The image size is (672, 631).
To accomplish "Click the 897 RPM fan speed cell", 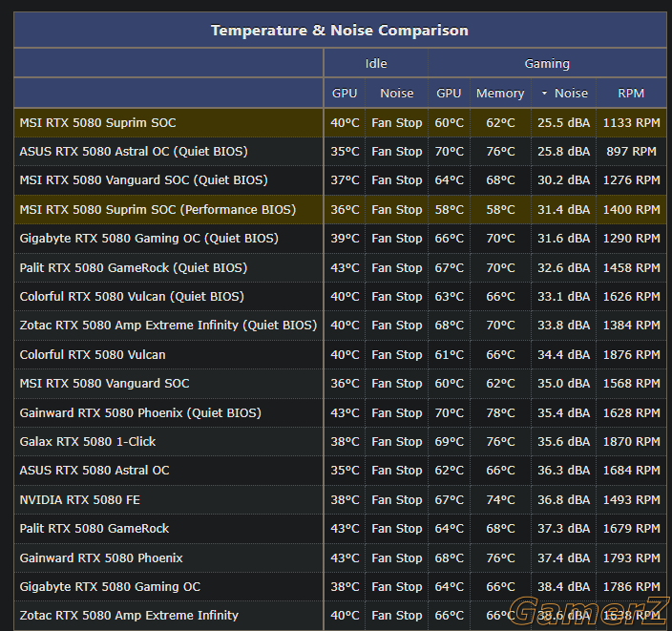I will coord(631,152).
